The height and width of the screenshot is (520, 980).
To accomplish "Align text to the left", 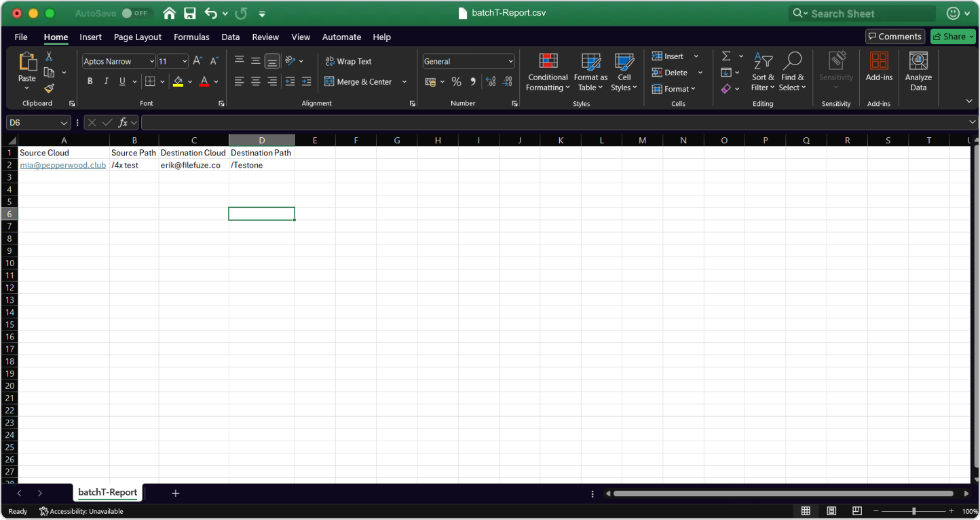I will (240, 81).
